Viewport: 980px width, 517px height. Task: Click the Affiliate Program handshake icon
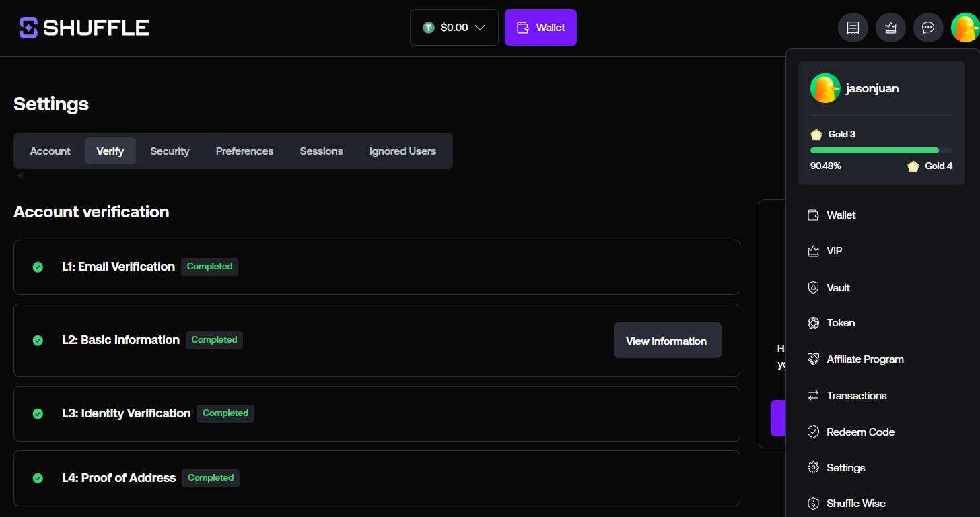coord(813,359)
